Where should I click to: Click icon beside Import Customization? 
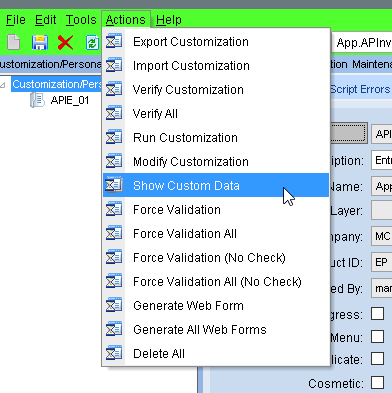(x=114, y=65)
